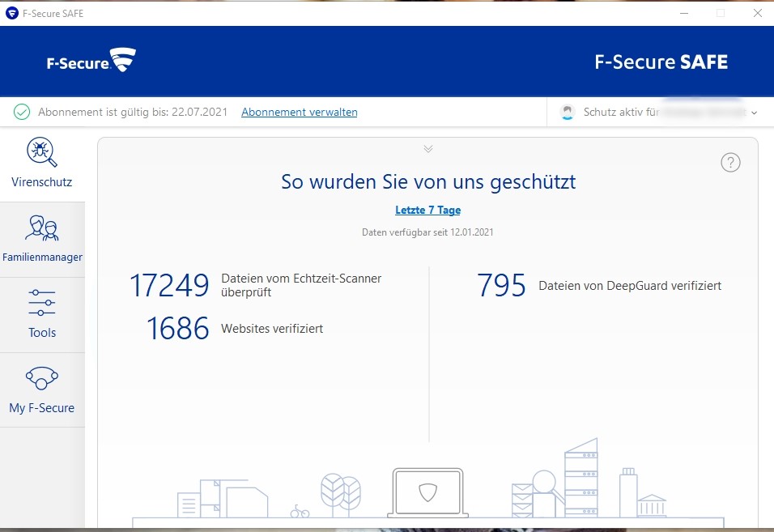Click the 17249 scanned files number
This screenshot has height=532, width=774.
tap(169, 285)
